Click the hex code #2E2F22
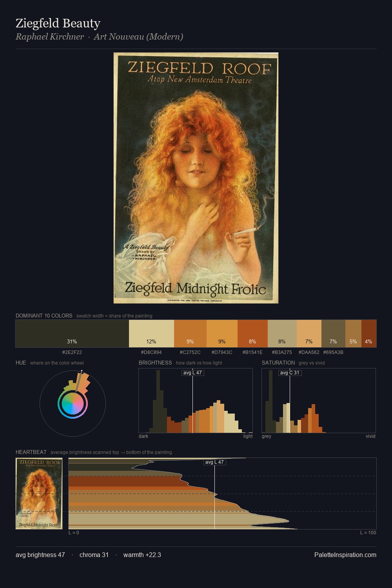This screenshot has width=392, height=588. coord(72,352)
